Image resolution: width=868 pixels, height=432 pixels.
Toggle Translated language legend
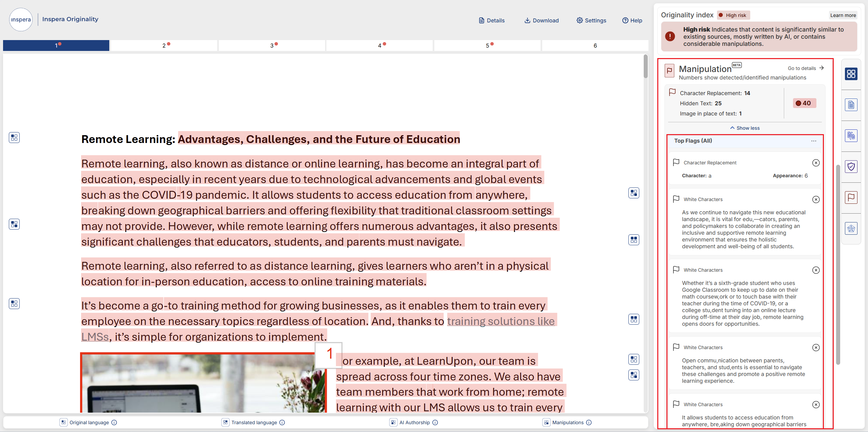tap(225, 422)
